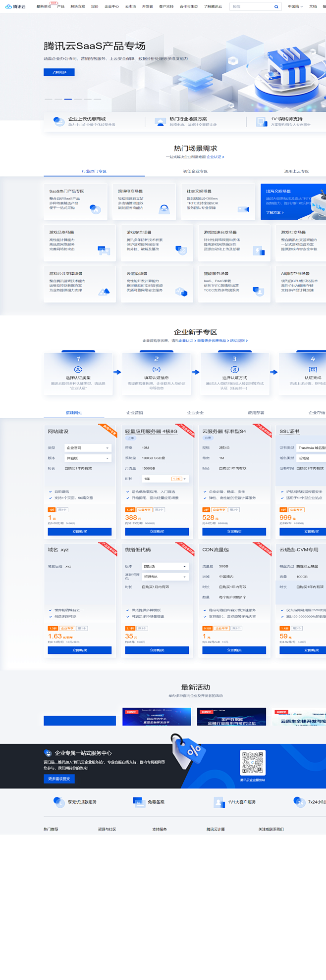Click the 7x24 hour service icon
This screenshot has height=980, width=326.
pyautogui.click(x=299, y=802)
